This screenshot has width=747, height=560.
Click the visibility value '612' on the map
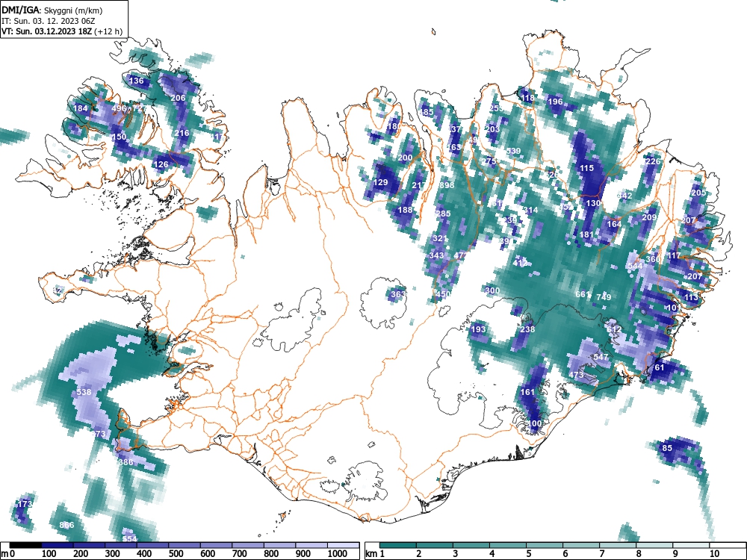[614, 329]
